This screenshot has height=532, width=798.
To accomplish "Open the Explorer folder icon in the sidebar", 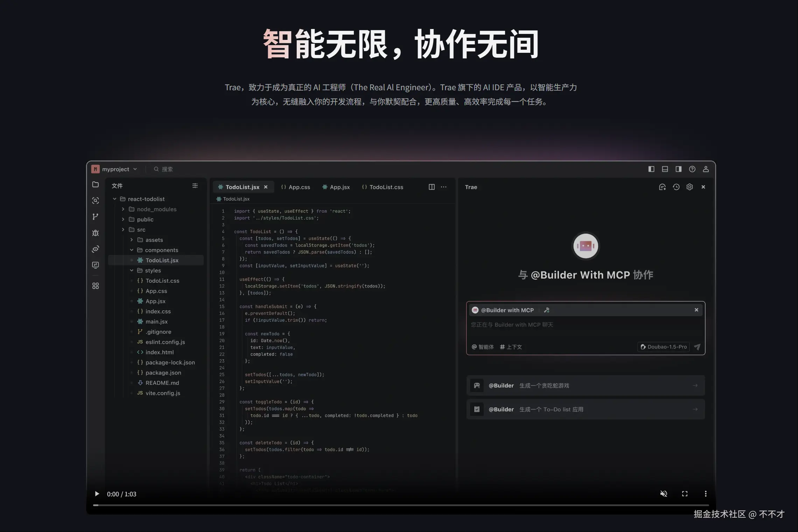I will [95, 185].
